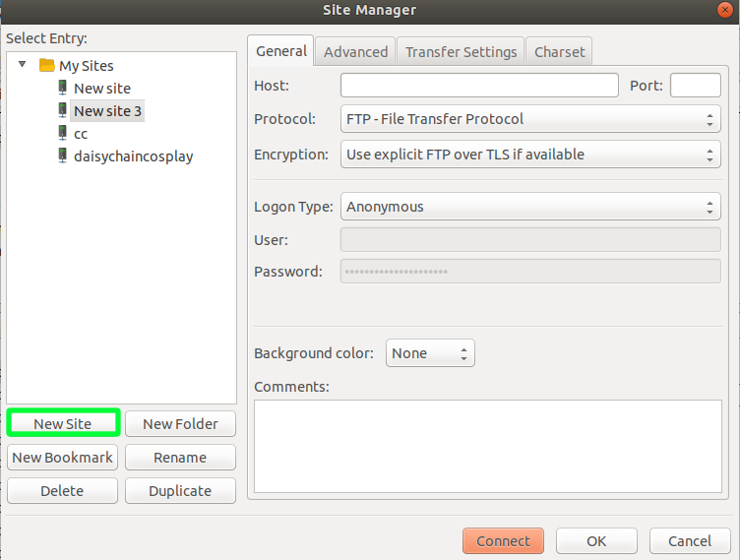Open the Charset tab
Screen dimensions: 740x560
[x=559, y=51]
